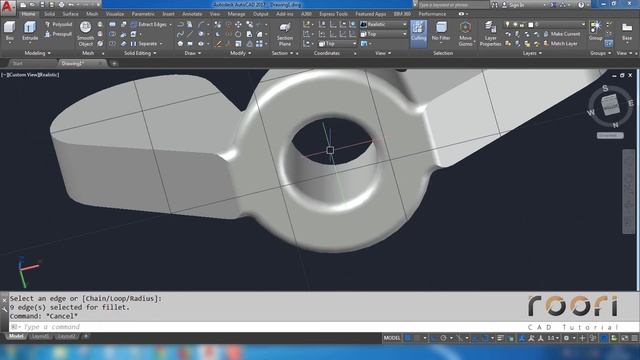
Task: Expand the Solid Editing panel
Action: tap(140, 53)
